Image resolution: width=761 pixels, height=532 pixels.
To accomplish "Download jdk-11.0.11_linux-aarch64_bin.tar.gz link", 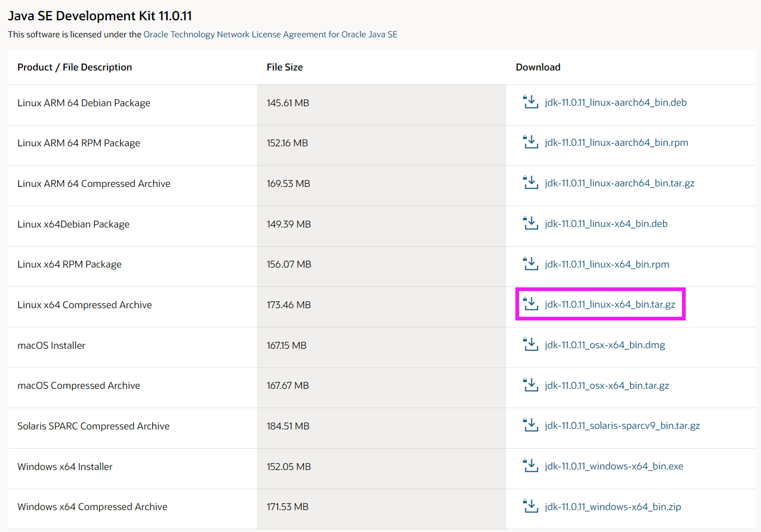I will (619, 183).
